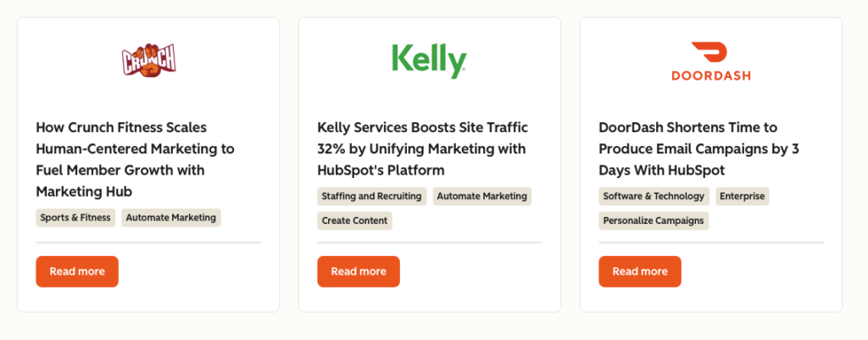Screen dimensions: 868x340
Task: Choose the Staffing and Recruiting tag
Action: [x=371, y=196]
